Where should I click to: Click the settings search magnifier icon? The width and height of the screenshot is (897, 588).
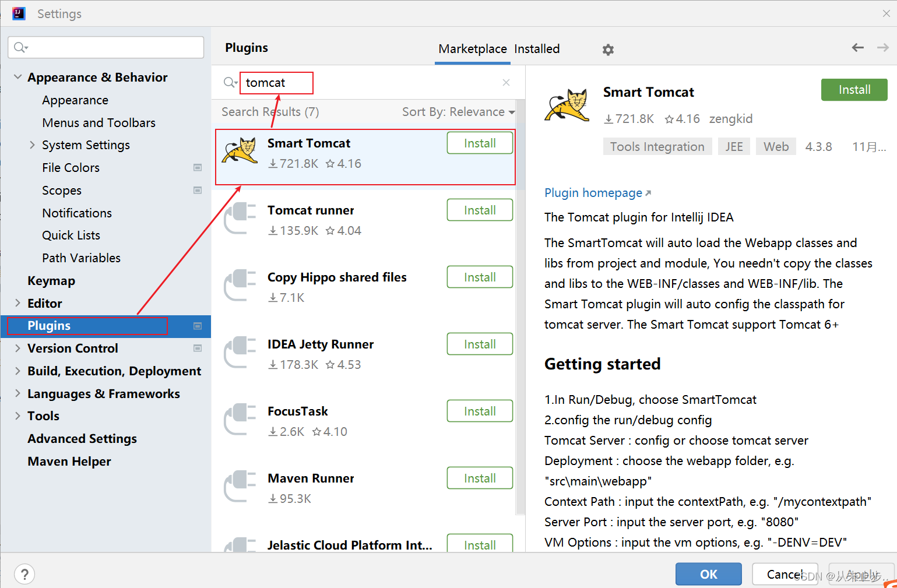click(21, 47)
